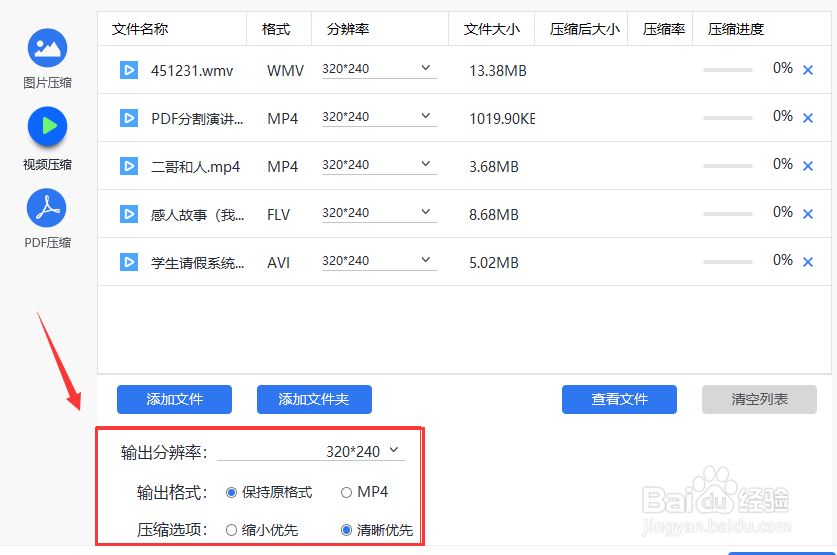Click progress bar of 二哥和人.mp4 row
Image resolution: width=837 pixels, height=555 pixels.
[728, 166]
